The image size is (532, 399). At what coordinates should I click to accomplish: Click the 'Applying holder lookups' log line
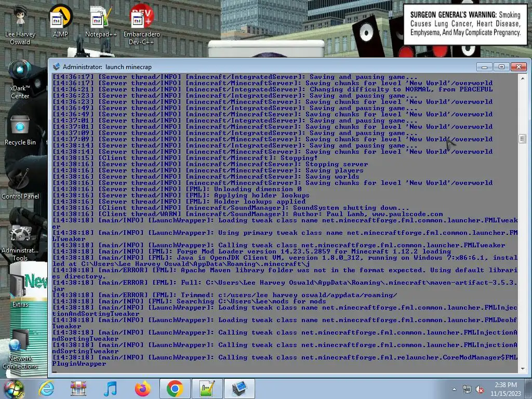(x=181, y=195)
